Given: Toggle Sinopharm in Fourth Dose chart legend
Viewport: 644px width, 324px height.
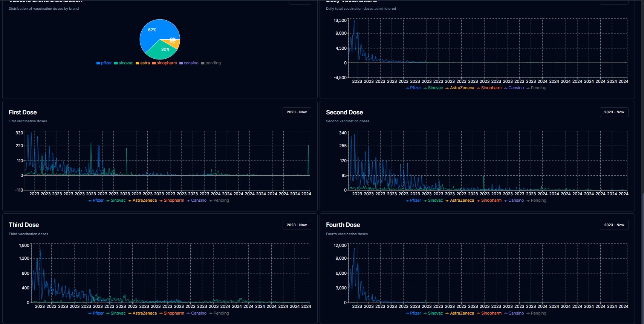Looking at the screenshot, I should click(x=489, y=313).
